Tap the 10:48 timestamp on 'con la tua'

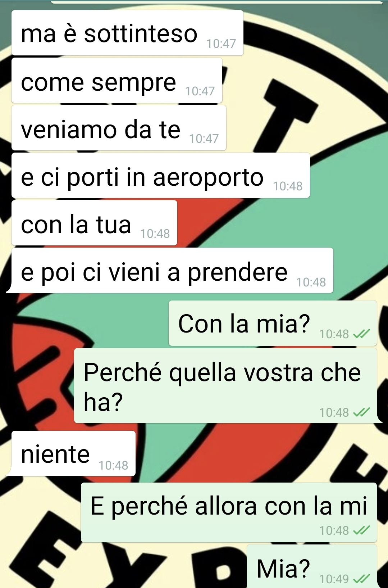point(155,234)
